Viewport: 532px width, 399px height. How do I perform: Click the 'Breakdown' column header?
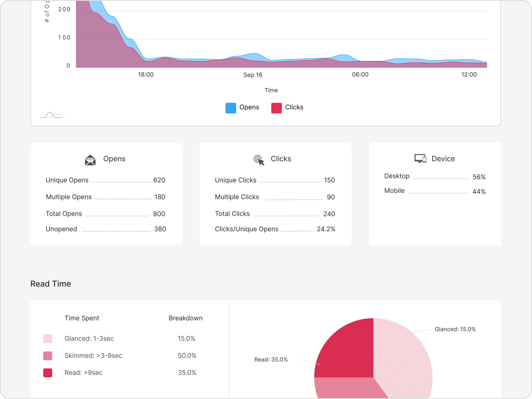185,318
